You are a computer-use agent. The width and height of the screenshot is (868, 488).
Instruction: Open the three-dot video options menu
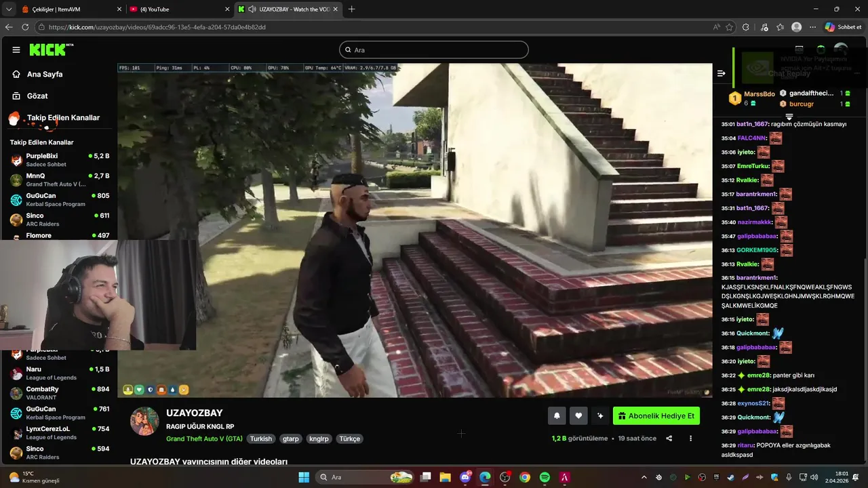point(690,439)
